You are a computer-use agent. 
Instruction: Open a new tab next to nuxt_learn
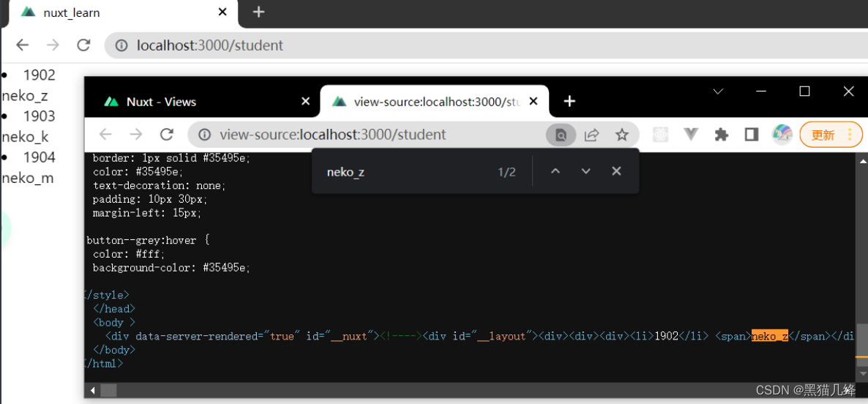point(258,12)
